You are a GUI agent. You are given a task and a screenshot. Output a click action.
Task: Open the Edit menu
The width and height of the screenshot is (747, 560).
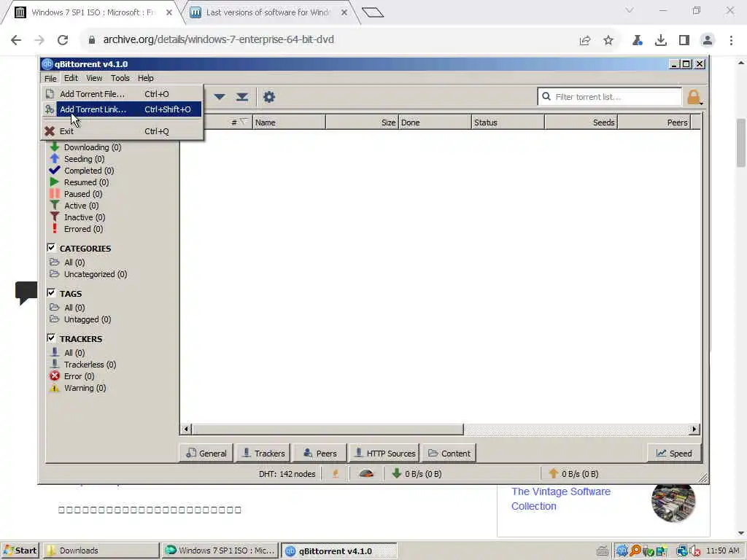71,78
